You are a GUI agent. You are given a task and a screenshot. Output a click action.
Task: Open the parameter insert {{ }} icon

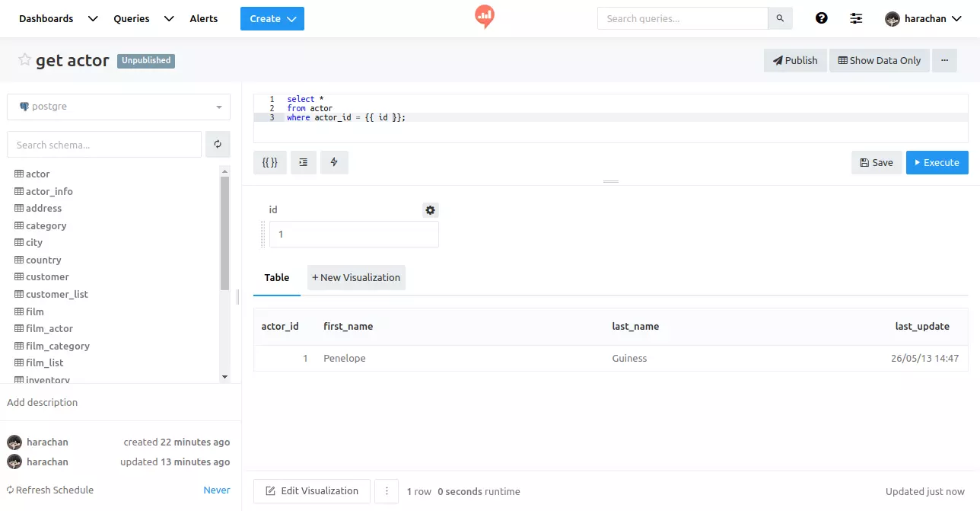pos(269,162)
